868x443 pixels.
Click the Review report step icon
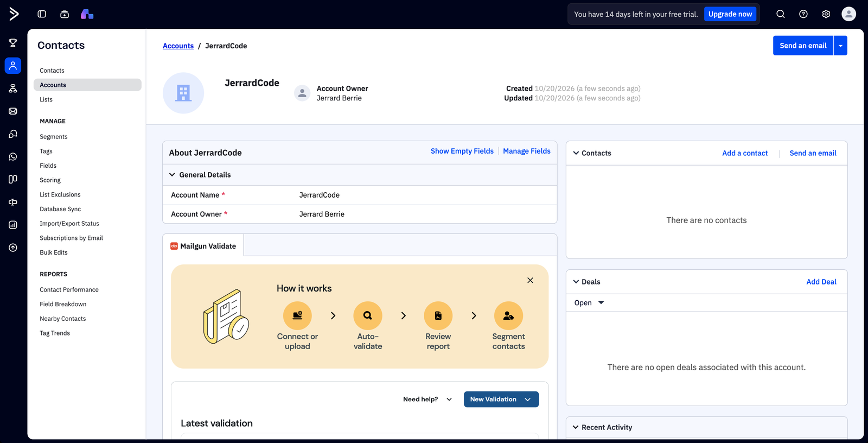[438, 315]
